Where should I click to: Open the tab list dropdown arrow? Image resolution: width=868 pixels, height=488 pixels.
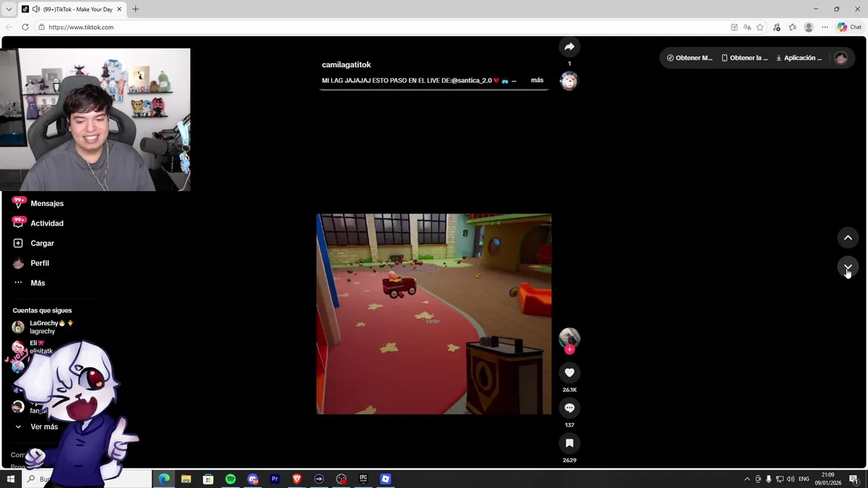pos(8,9)
